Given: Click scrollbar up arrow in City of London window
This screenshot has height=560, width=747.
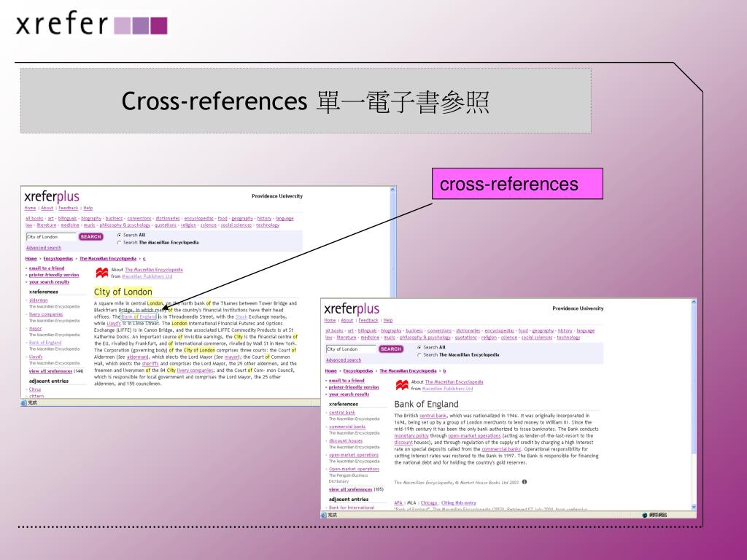Looking at the screenshot, I should pos(393,190).
